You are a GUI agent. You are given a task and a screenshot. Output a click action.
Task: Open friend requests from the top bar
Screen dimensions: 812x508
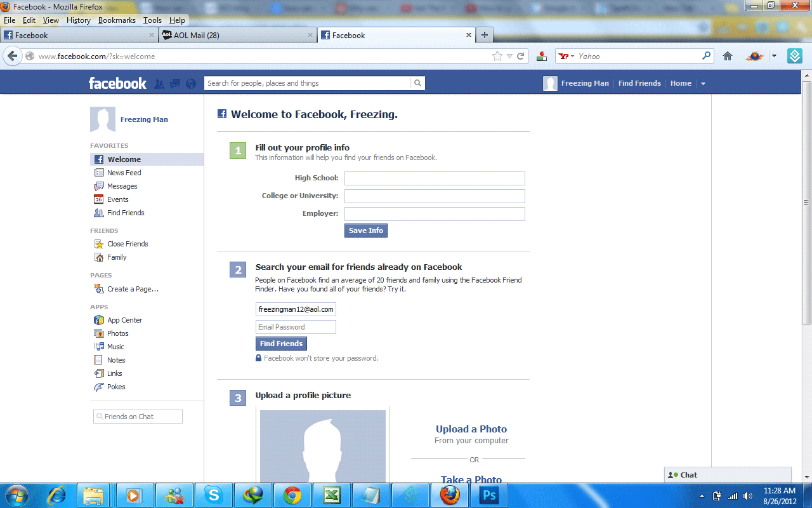pyautogui.click(x=159, y=83)
